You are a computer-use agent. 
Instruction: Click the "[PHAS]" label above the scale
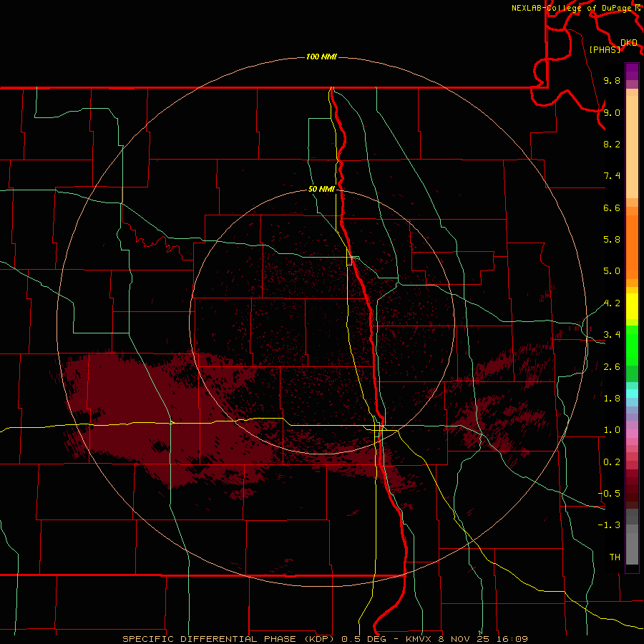(605, 49)
